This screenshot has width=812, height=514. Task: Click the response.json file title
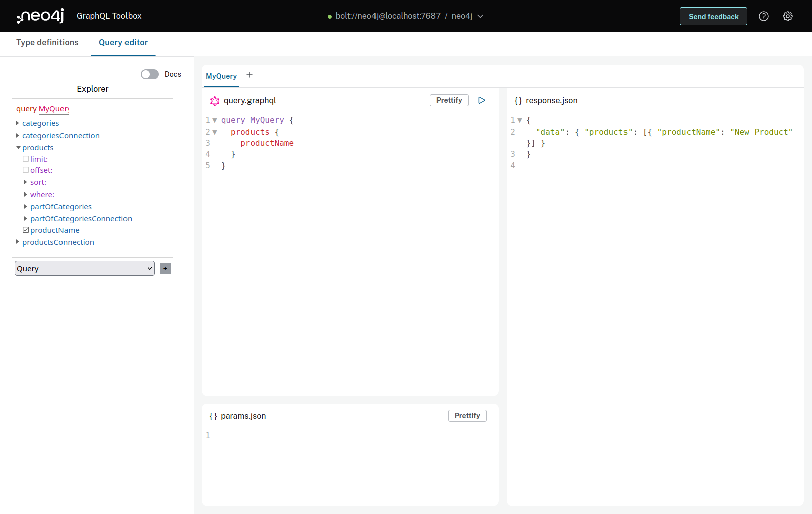[x=551, y=101]
